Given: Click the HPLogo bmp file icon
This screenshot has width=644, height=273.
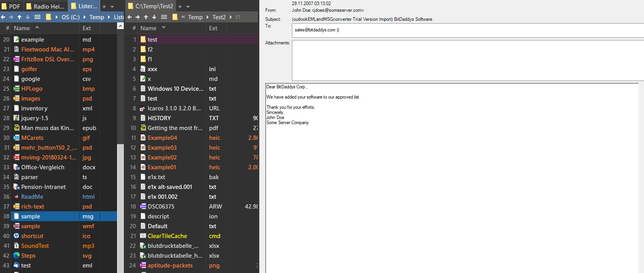Looking at the screenshot, I should pos(17,89).
